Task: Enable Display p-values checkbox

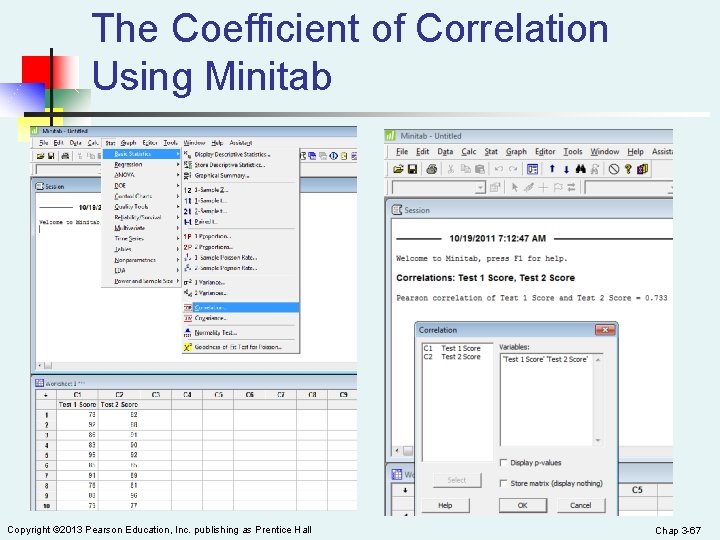Action: point(503,462)
